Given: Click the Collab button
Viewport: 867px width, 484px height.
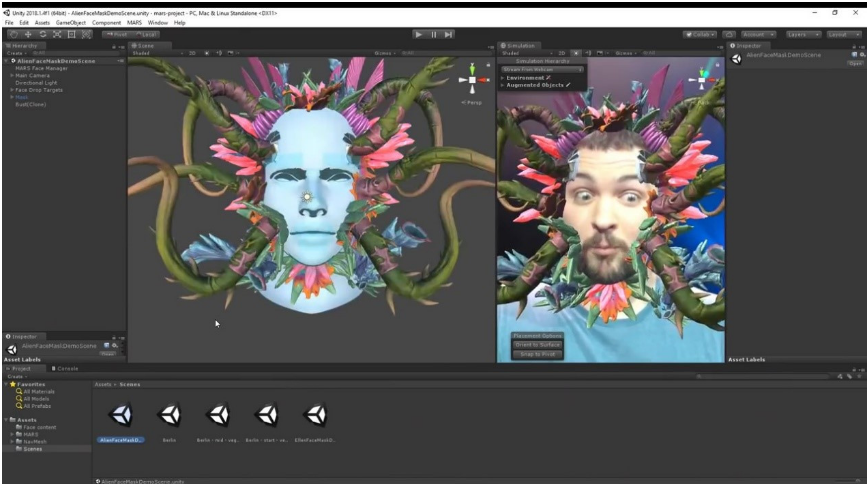Looking at the screenshot, I should pyautogui.click(x=700, y=34).
